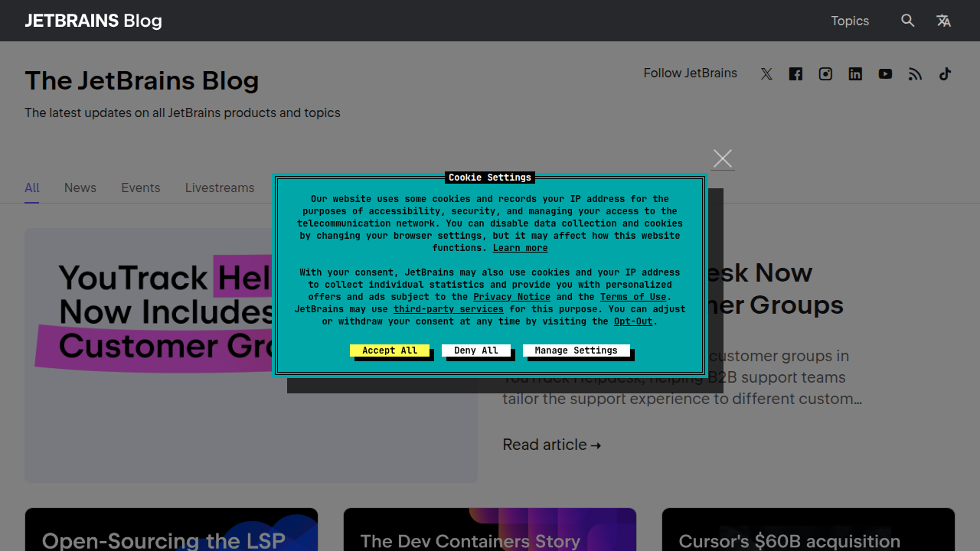Screen dimensions: 980x551
Task: Open the Open-Sourcing the LSP card
Action: 171,530
